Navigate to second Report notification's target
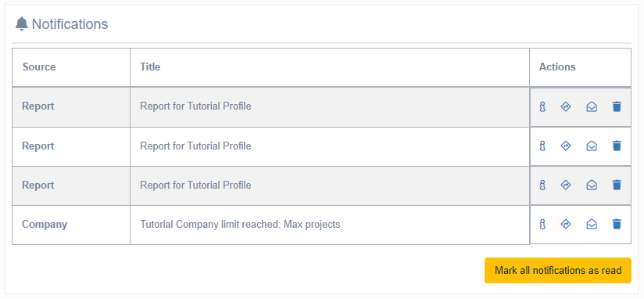This screenshot has height=299, width=644. click(x=566, y=146)
